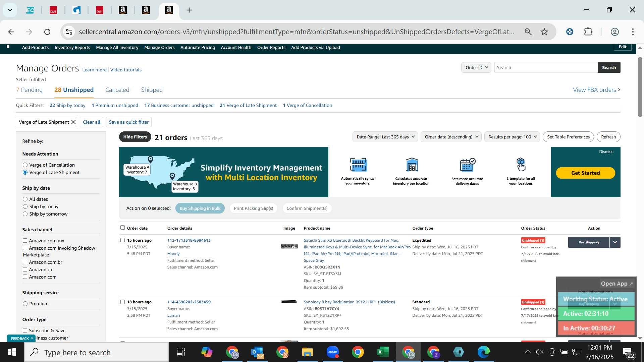
Task: Open the Order date sort dropdown
Action: (x=451, y=137)
